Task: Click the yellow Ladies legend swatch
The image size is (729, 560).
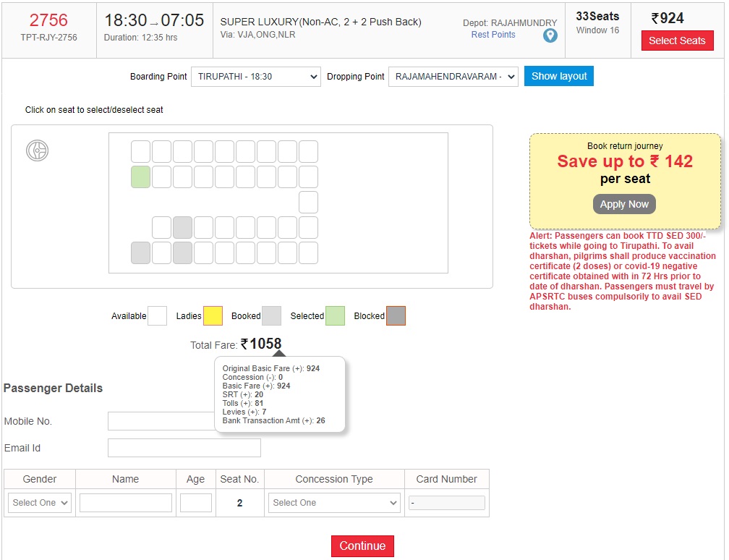Action: pos(213,316)
